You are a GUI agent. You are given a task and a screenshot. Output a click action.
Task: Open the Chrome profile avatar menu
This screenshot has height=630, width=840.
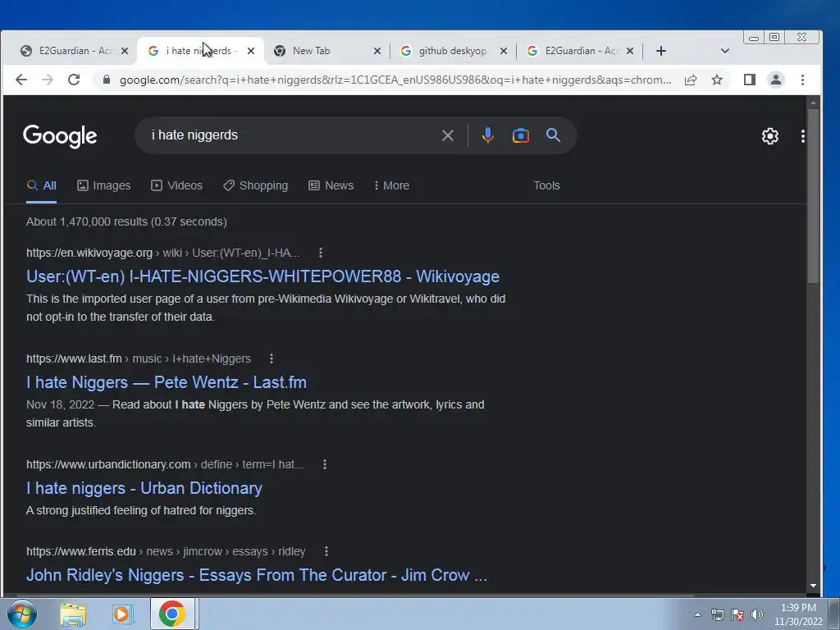tap(776, 80)
